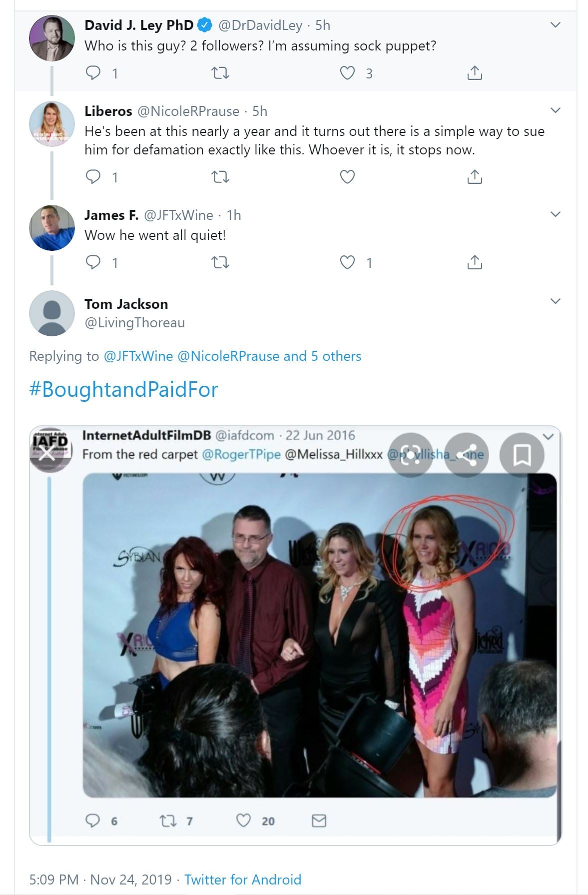Expand options chevron on Liberos tweet
Viewport: 588px width, 895px height.
click(555, 110)
